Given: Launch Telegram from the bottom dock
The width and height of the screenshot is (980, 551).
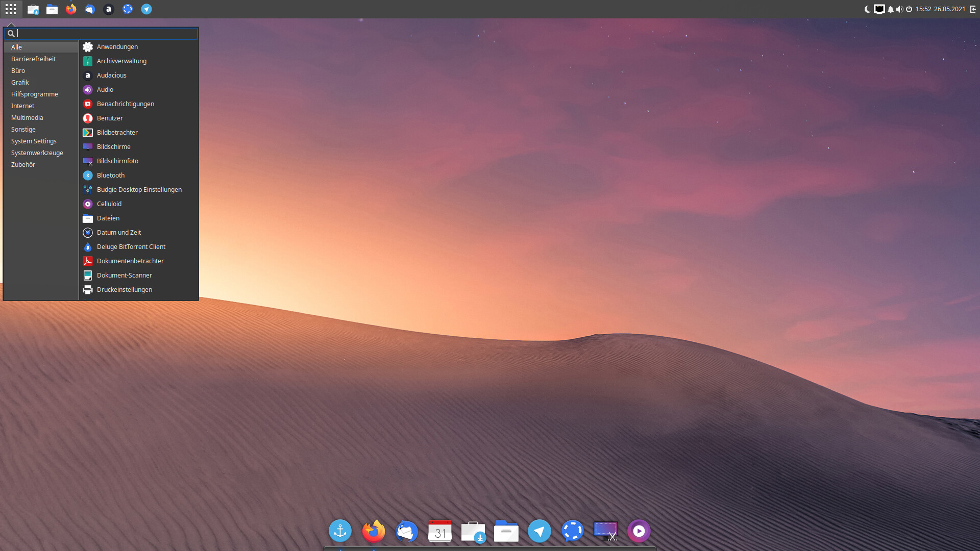Looking at the screenshot, I should click(540, 531).
